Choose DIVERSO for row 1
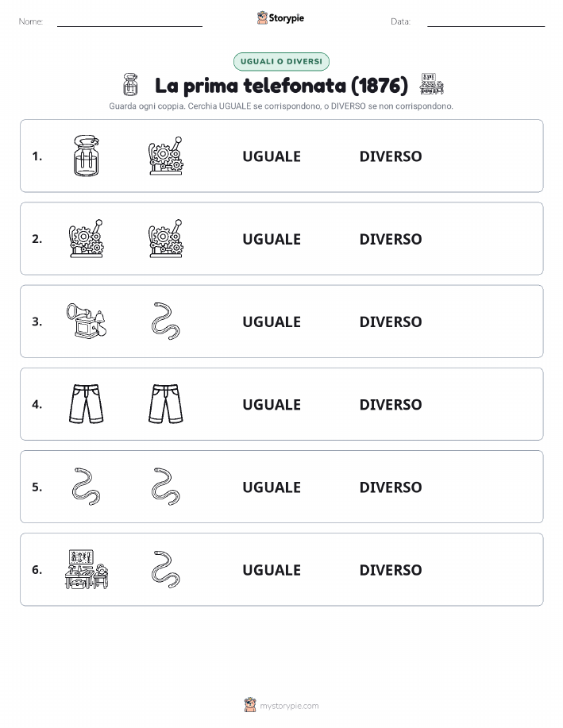The image size is (563, 728). [391, 156]
